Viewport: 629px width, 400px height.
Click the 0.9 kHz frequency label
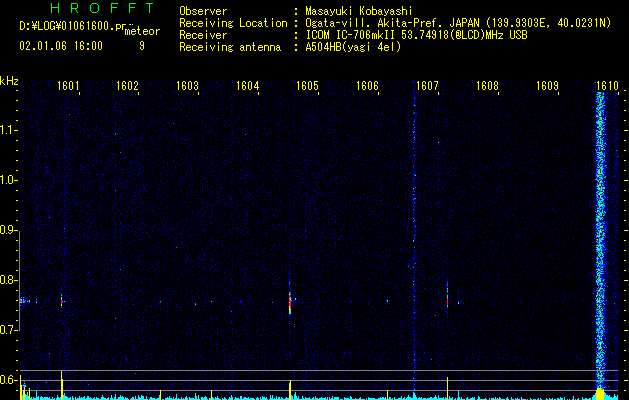point(9,230)
